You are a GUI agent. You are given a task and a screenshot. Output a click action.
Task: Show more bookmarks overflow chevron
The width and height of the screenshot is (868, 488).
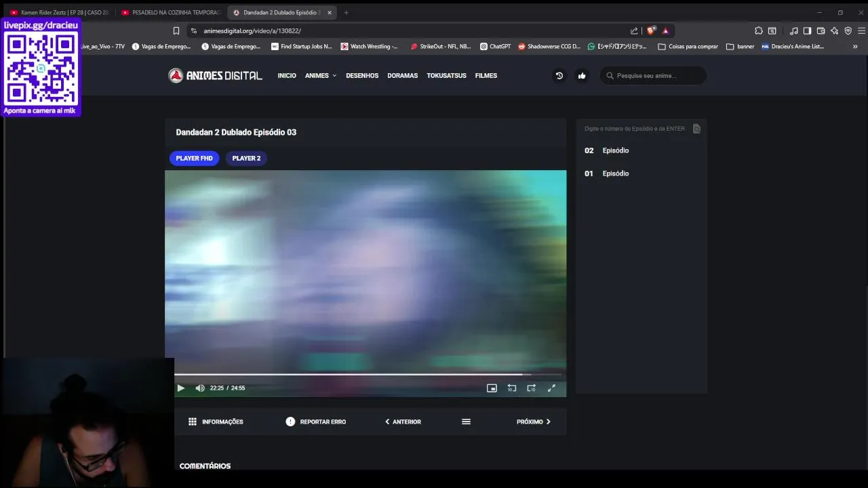click(855, 47)
